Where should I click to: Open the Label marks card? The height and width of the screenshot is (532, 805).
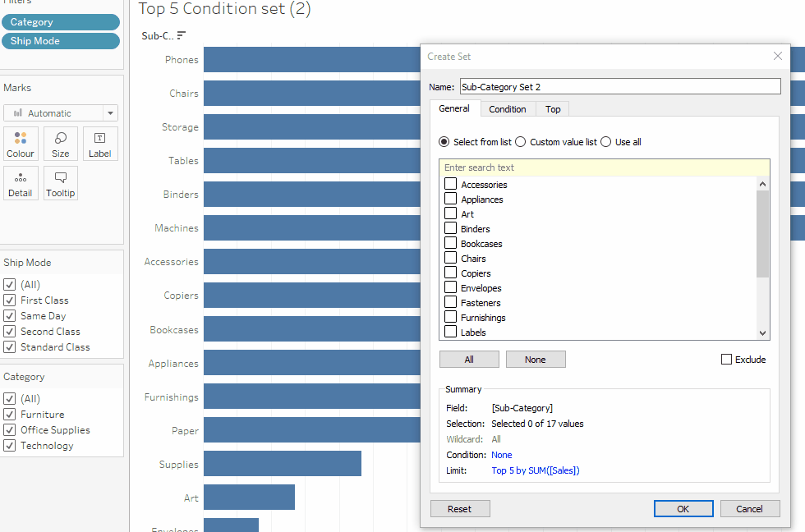click(99, 144)
